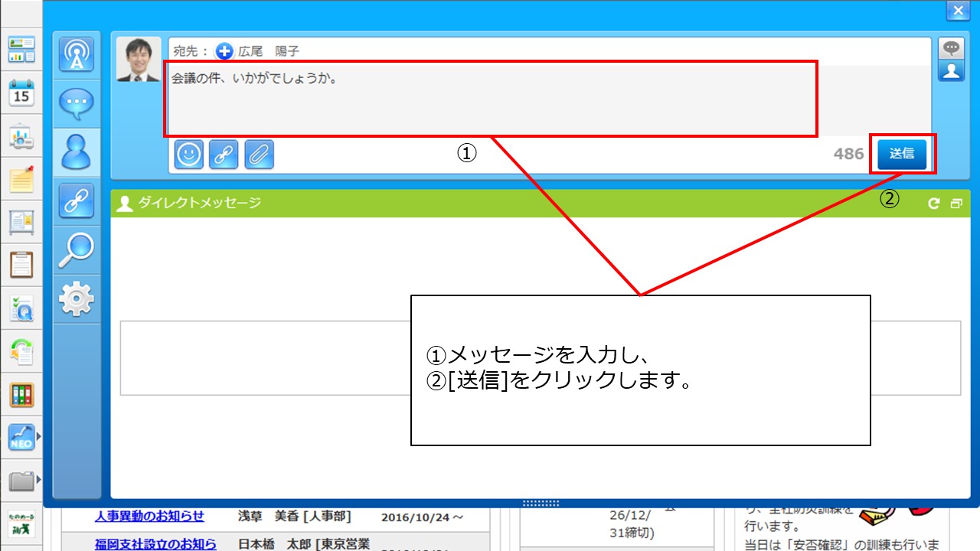Open the yellow sticky notes icon
980x551 pixels.
pyautogui.click(x=21, y=179)
